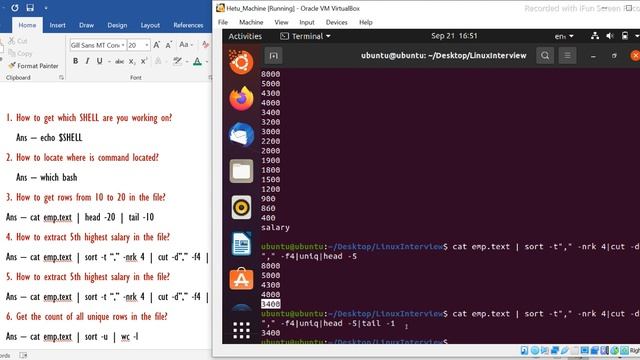Open VirtualBox Devices menu
Screen dimensions: 640x360
coord(337,22)
